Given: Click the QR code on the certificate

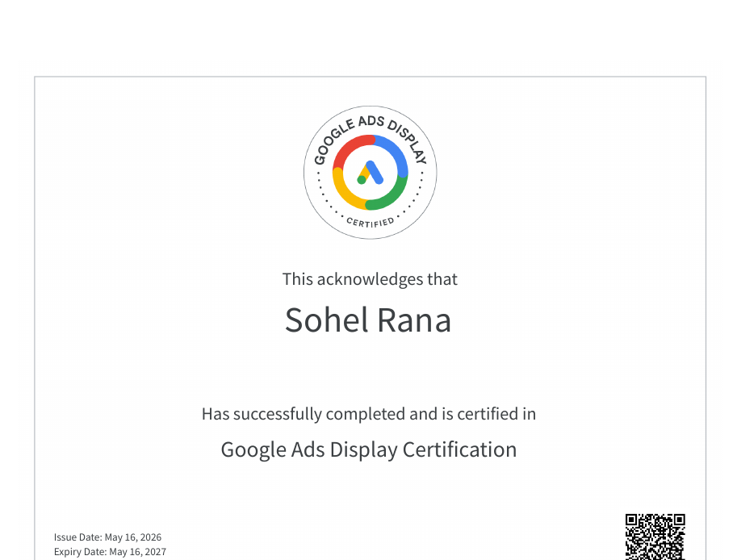Looking at the screenshot, I should [655, 537].
